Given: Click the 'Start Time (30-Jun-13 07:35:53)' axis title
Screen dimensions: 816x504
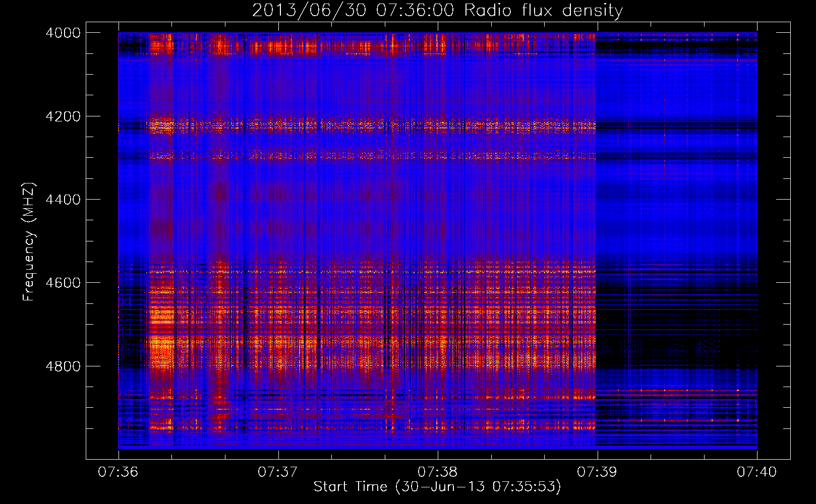Looking at the screenshot, I should (x=437, y=487).
